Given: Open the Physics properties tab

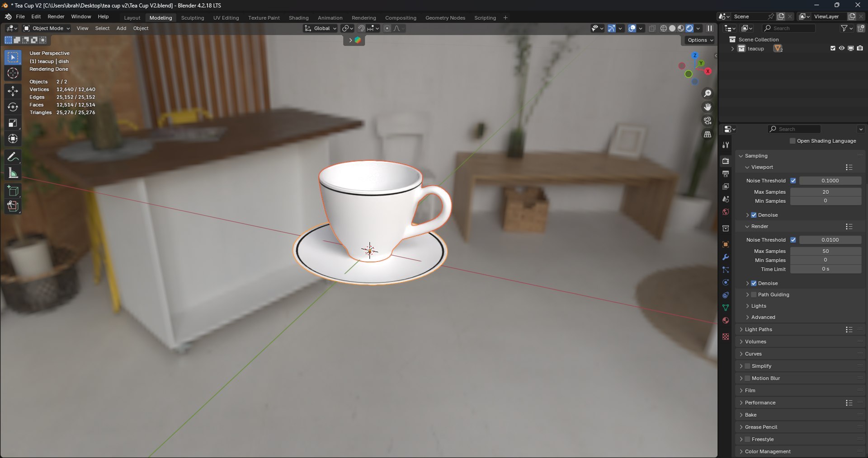Looking at the screenshot, I should tap(726, 282).
